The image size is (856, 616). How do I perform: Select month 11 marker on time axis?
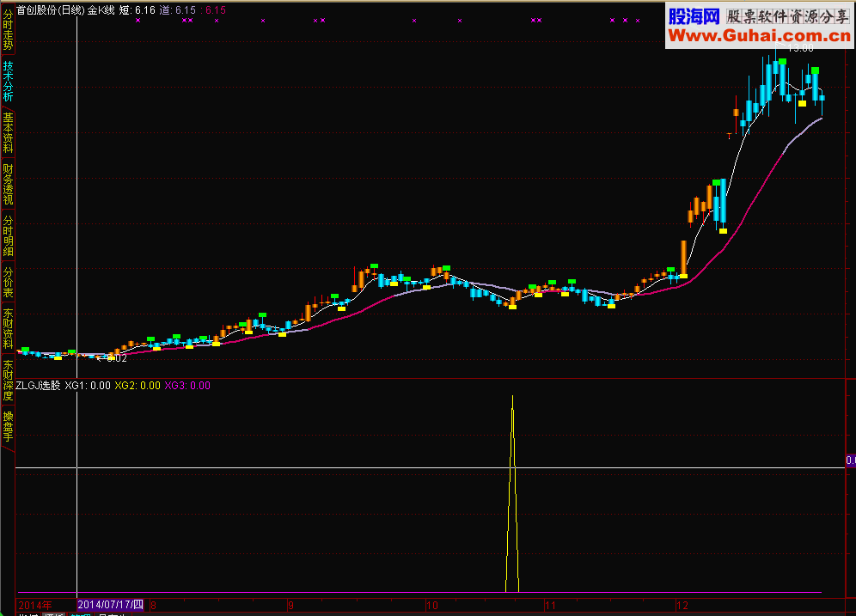pos(550,605)
